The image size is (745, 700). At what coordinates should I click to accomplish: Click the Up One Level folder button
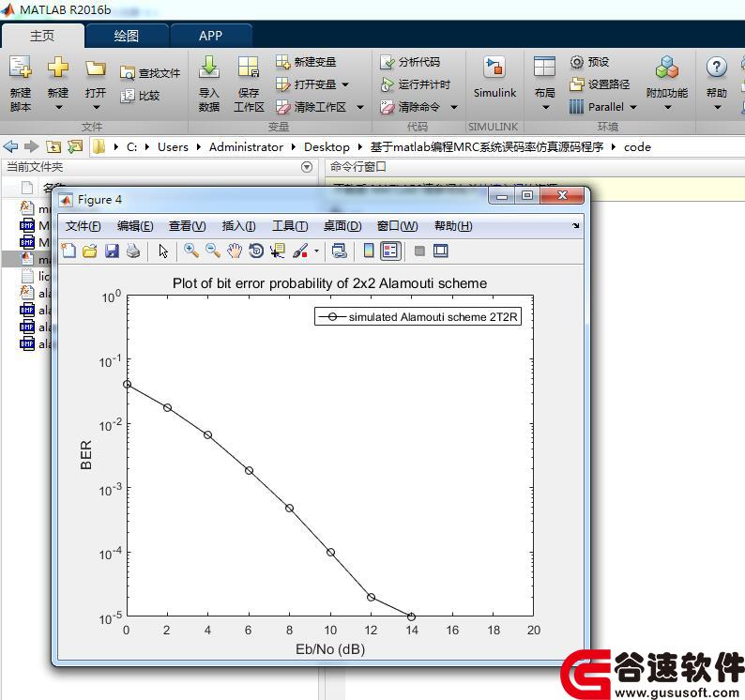[x=53, y=146]
